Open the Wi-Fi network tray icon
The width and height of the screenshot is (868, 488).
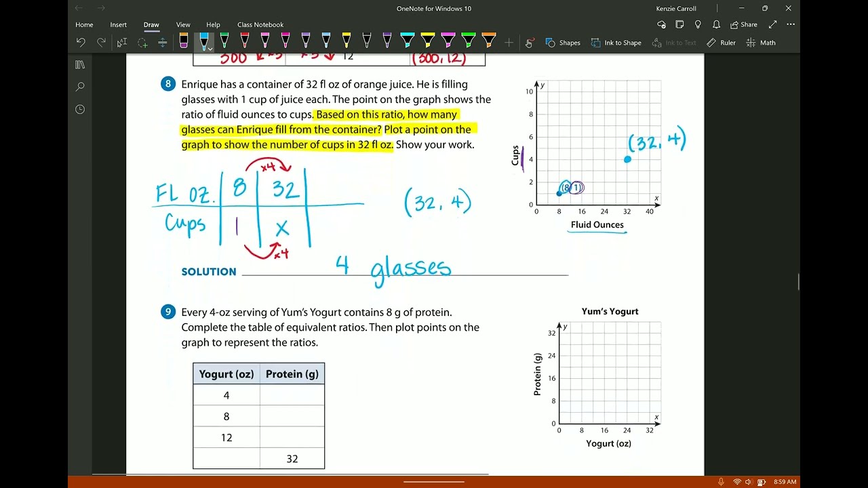tap(736, 482)
